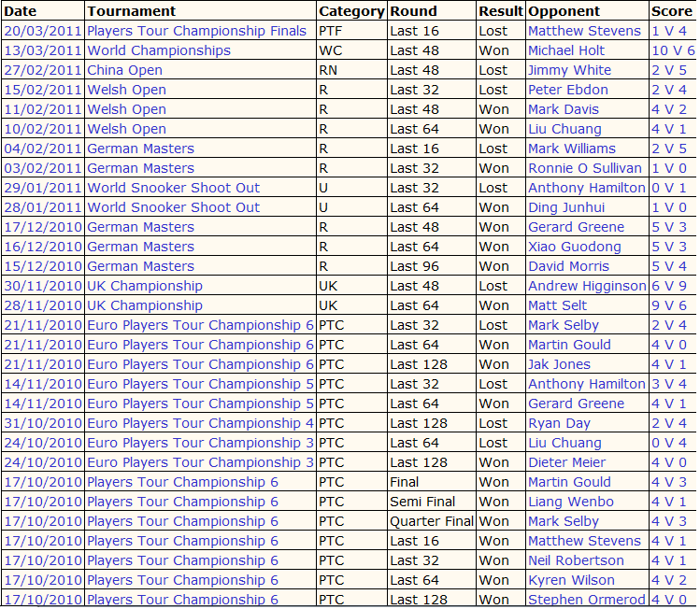Open the date link 20/03/2011
The image size is (700, 609).
42,31
